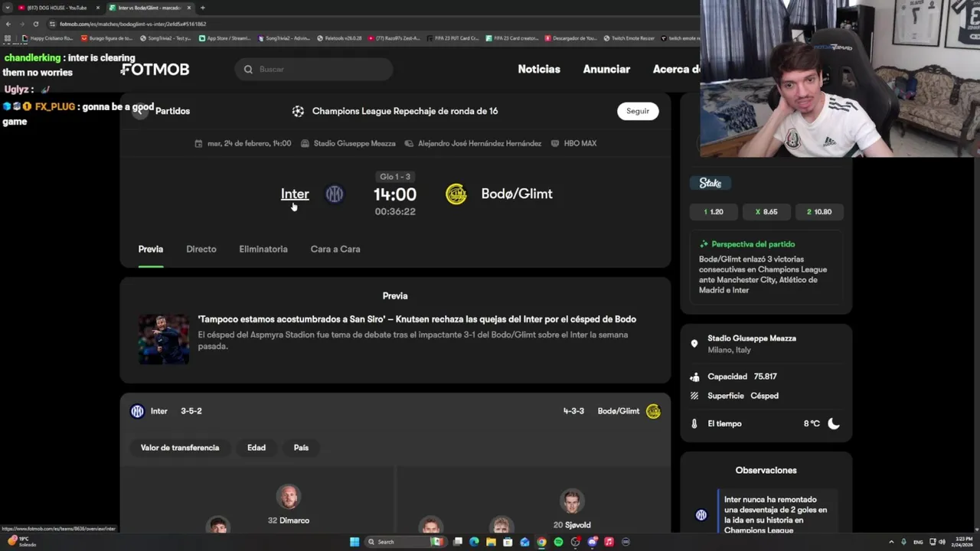Switch to the Cara a Cara tab

[335, 249]
